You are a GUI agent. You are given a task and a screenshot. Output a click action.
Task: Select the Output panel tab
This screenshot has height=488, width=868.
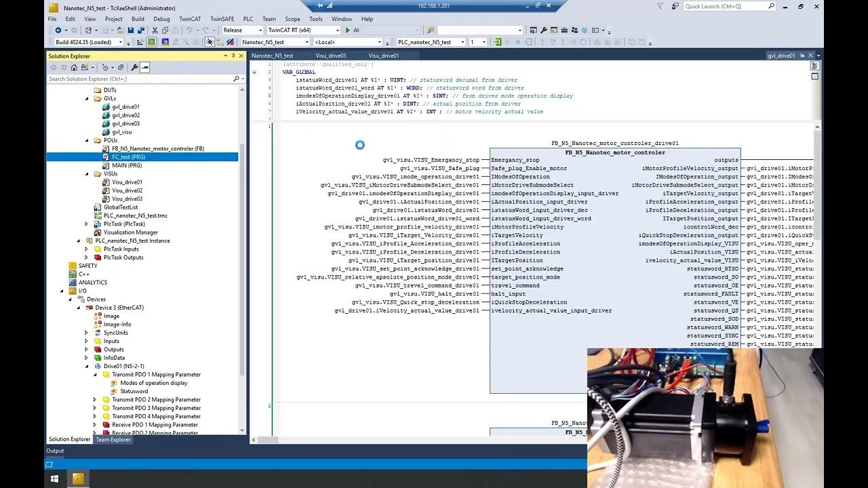55,451
